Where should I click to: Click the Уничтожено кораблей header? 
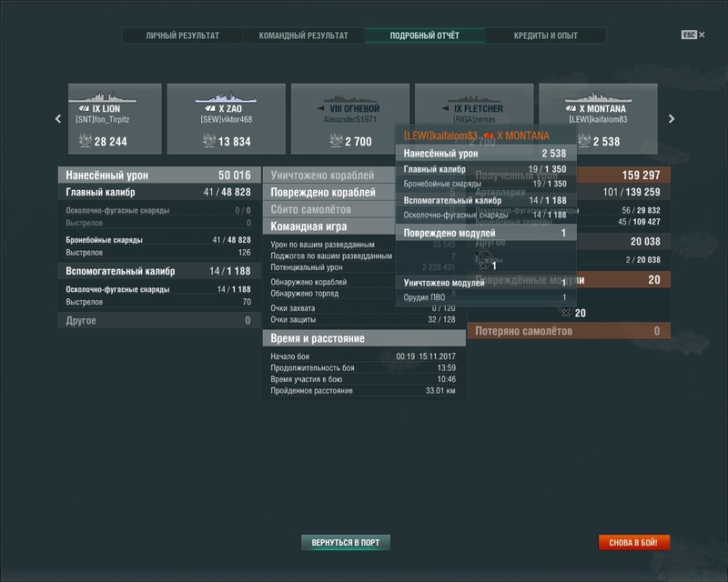(329, 175)
